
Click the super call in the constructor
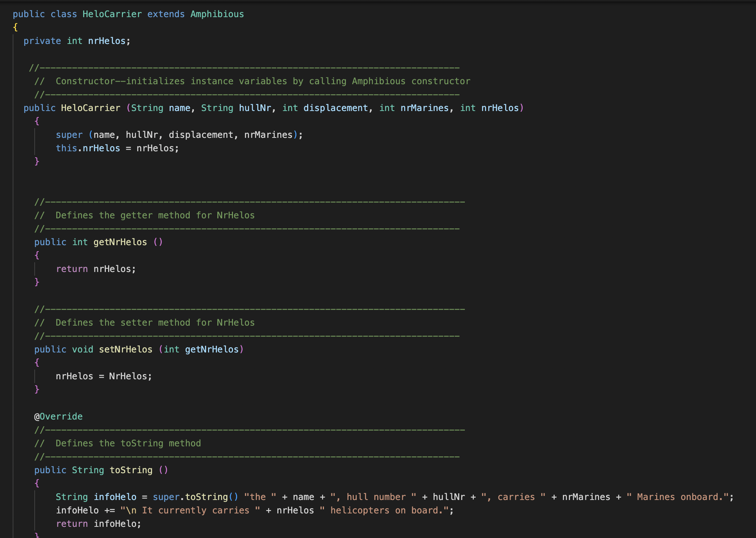(x=179, y=135)
